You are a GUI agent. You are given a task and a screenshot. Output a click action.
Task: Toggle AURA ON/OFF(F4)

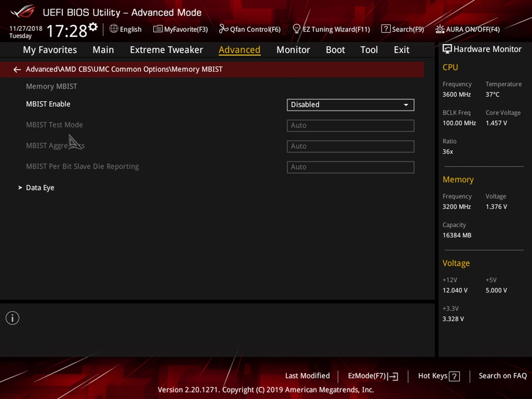pyautogui.click(x=468, y=29)
